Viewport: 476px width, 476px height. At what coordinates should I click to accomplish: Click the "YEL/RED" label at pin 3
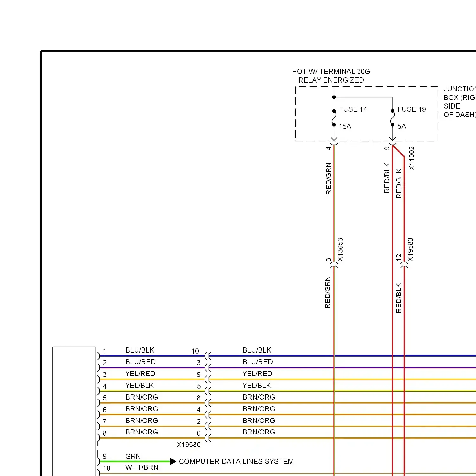[x=140, y=374]
